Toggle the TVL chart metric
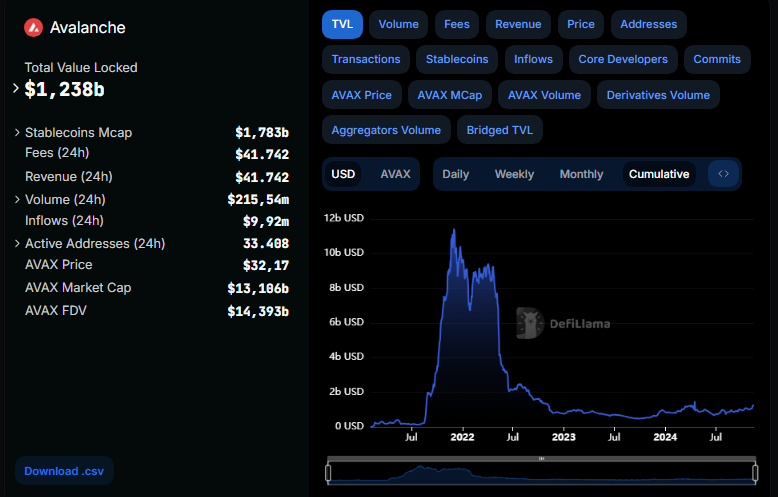 click(342, 24)
